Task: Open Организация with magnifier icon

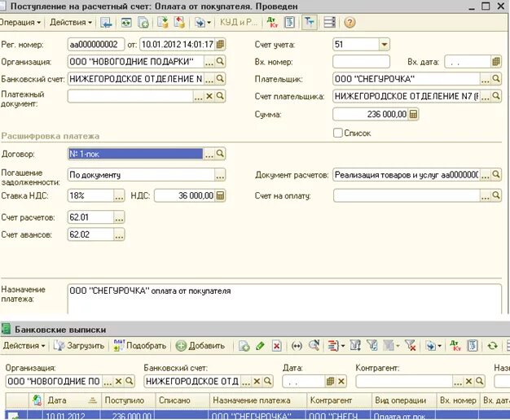Action: tap(220, 61)
